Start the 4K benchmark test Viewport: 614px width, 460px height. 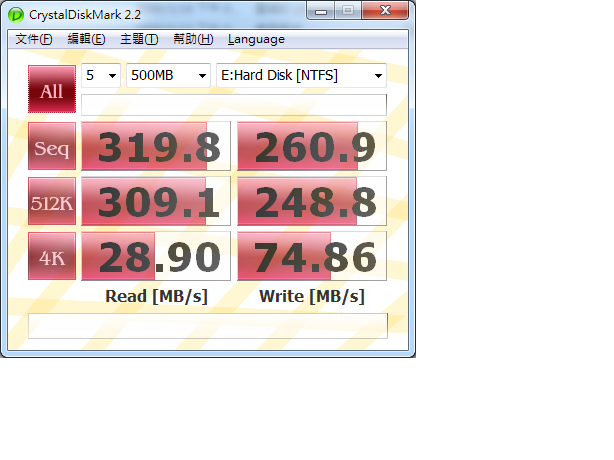[x=52, y=256]
